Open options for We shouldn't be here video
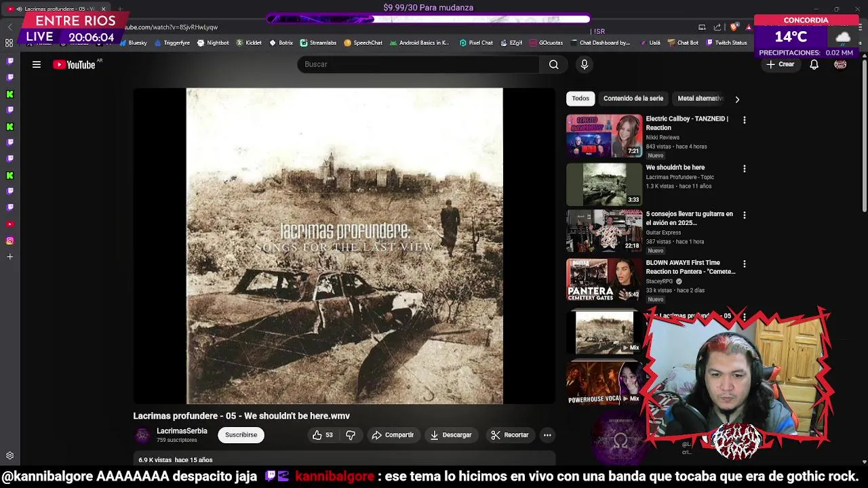The height and width of the screenshot is (488, 868). pyautogui.click(x=744, y=169)
